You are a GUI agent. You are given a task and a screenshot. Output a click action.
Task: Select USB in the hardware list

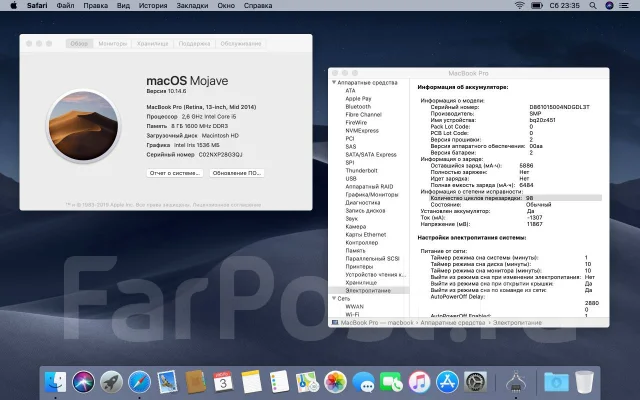(x=351, y=178)
